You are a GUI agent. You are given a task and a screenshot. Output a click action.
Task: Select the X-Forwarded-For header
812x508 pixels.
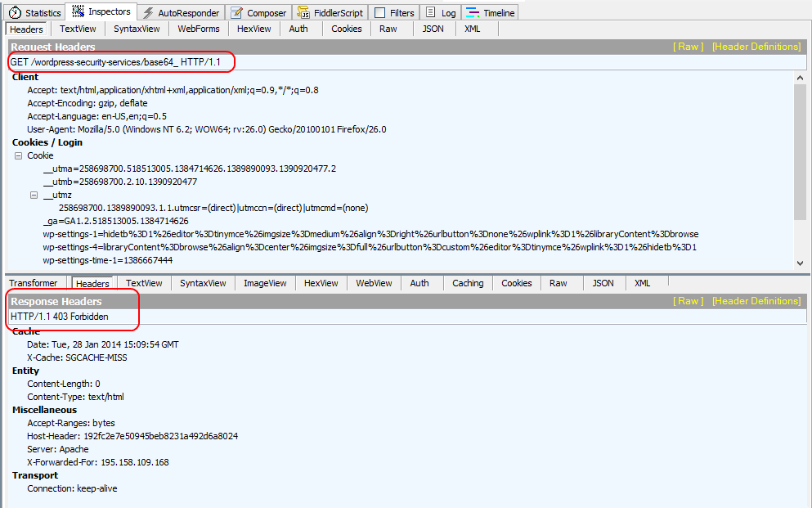(x=98, y=462)
